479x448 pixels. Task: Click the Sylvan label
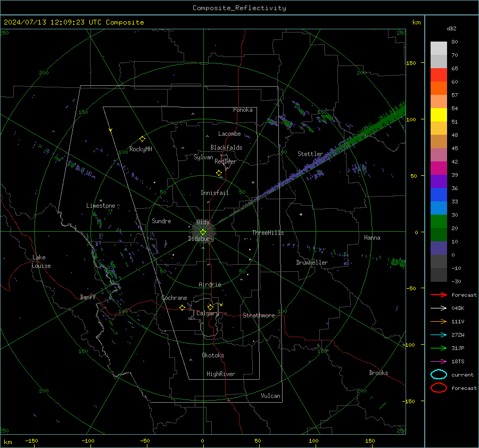pyautogui.click(x=203, y=157)
